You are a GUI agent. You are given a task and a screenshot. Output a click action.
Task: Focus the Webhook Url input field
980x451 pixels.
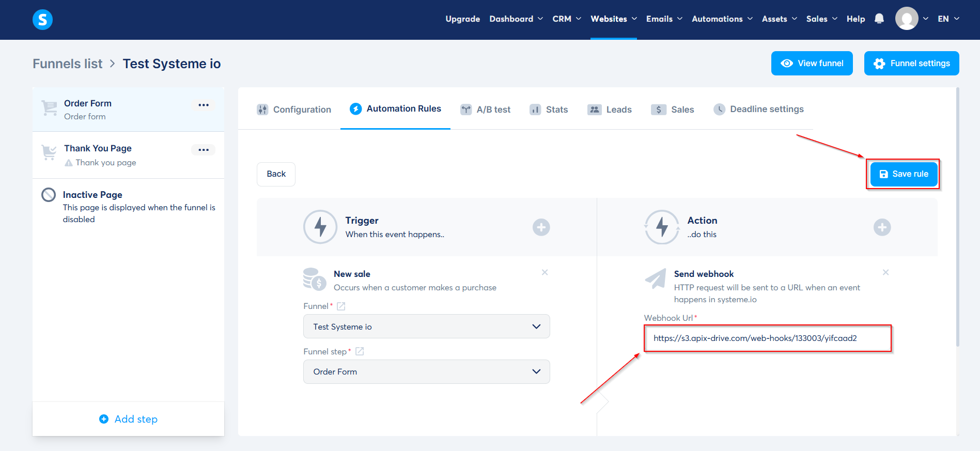[768, 338]
